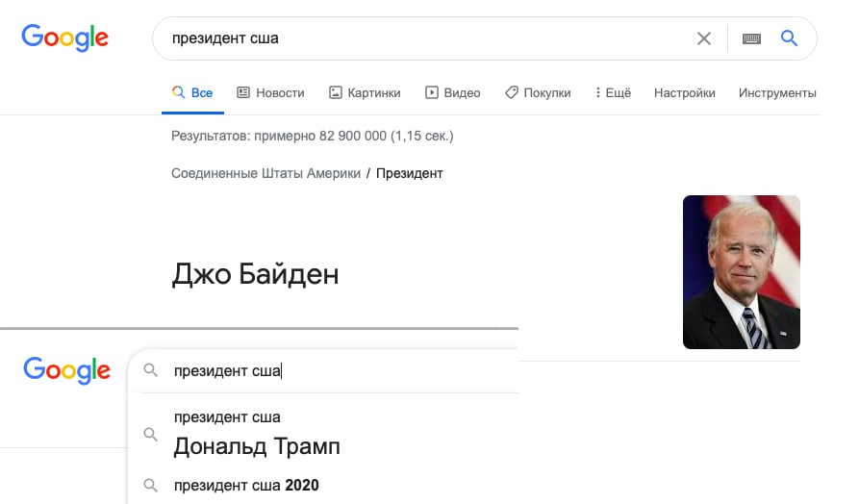
Task: Click the Ещё three-dots icon
Action: [597, 92]
